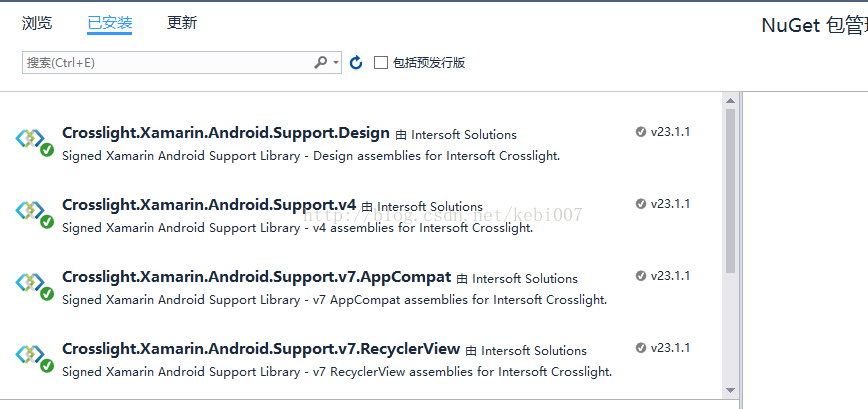Click the package list scroll up arrow

pyautogui.click(x=730, y=101)
